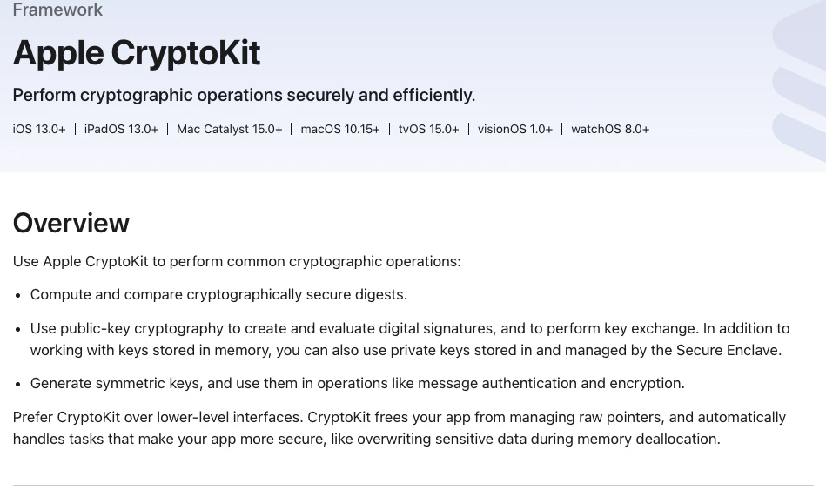Viewport: 826px width, 504px height.
Task: Select the "Compute and compare" digests bullet
Action: [218, 295]
